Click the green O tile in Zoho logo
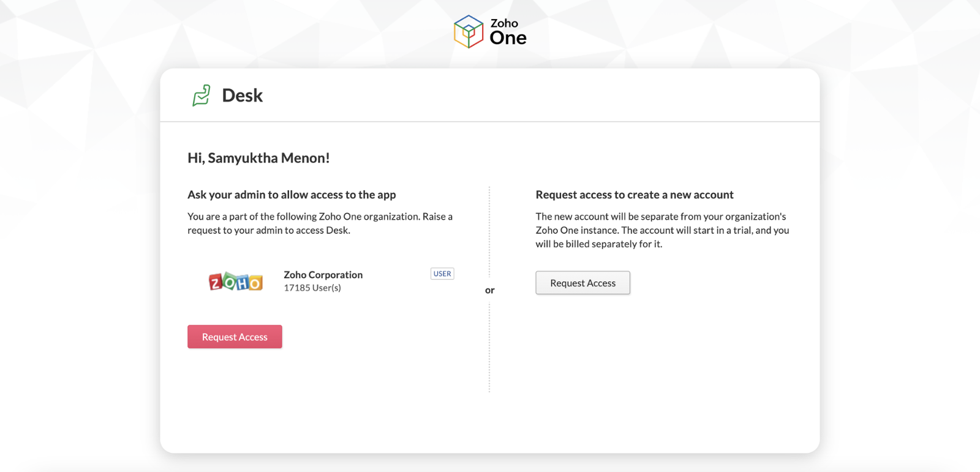 point(229,281)
